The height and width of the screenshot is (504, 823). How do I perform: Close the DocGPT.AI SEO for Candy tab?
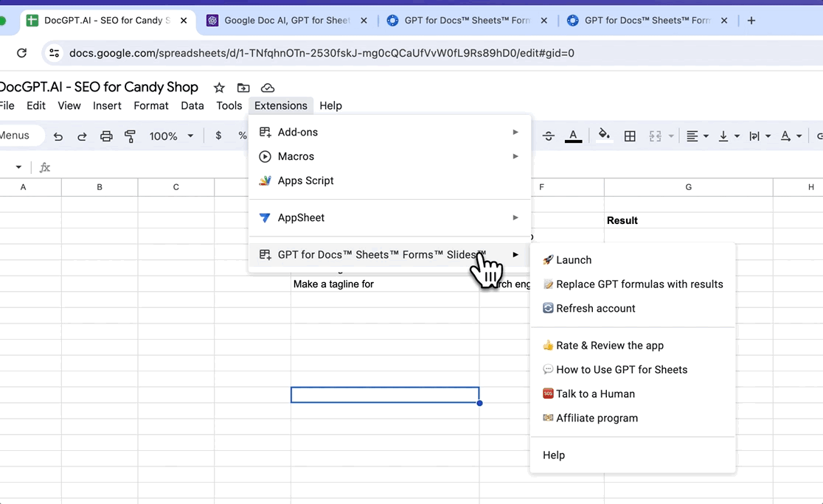tap(184, 21)
